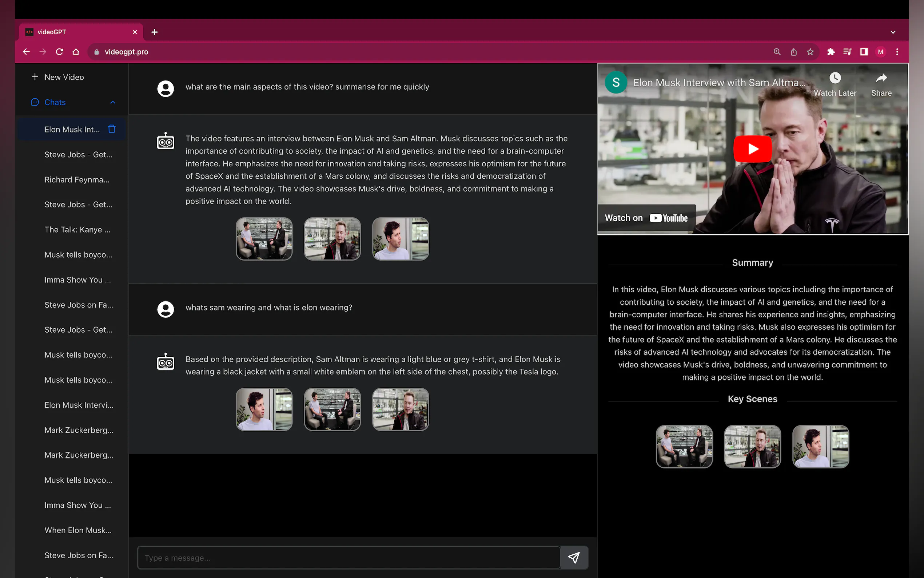This screenshot has width=924, height=578.
Task: Open Chrome three-dot menu
Action: pos(897,52)
